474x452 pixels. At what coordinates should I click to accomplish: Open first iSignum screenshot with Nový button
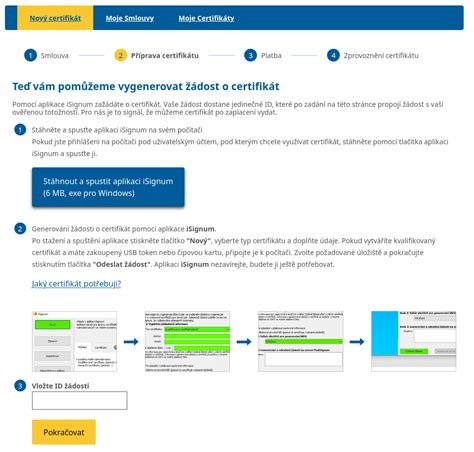75,341
